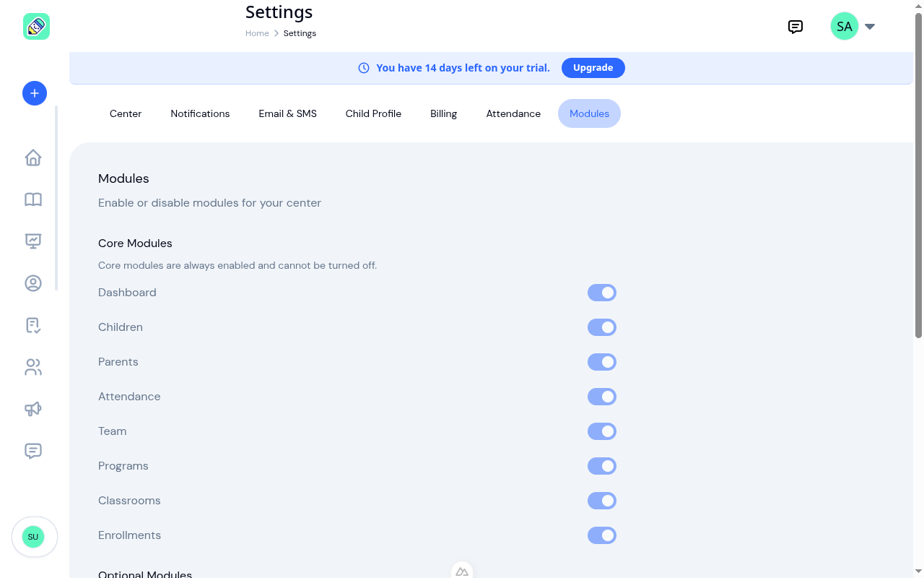
Task: Open the Child Profile tab
Action: [373, 113]
